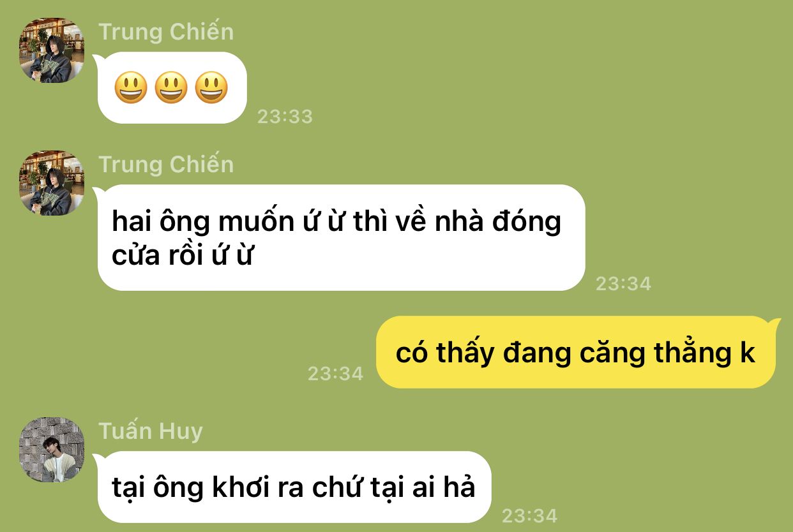
Task: Tap the 23:34 timestamp after Tuấn Huy's message
Action: coord(529,515)
